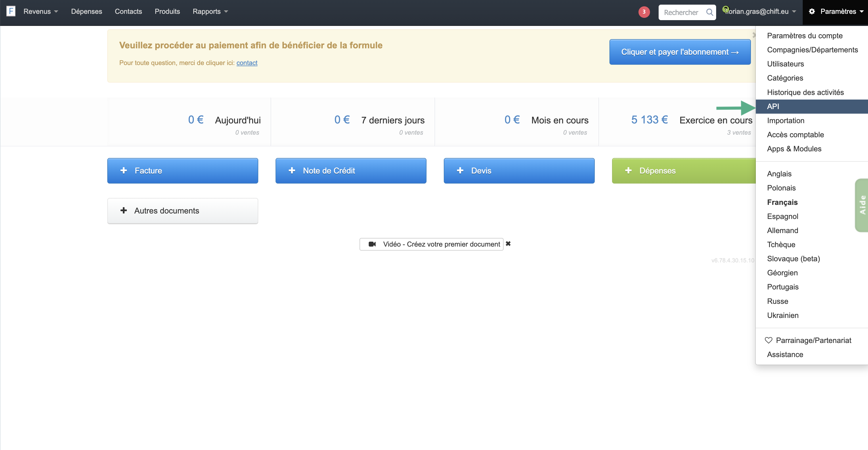Open the green Aide side tab

(x=862, y=205)
